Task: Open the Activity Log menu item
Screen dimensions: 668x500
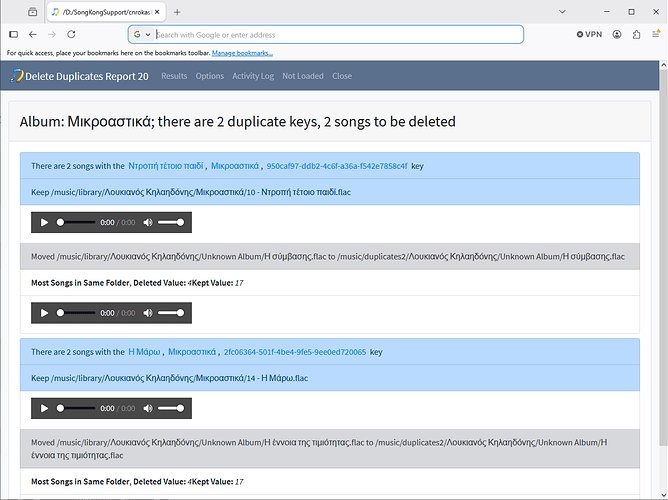Action: pos(253,76)
